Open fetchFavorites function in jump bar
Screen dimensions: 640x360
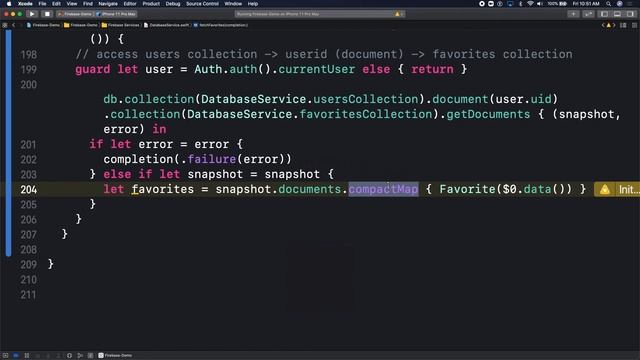220,25
